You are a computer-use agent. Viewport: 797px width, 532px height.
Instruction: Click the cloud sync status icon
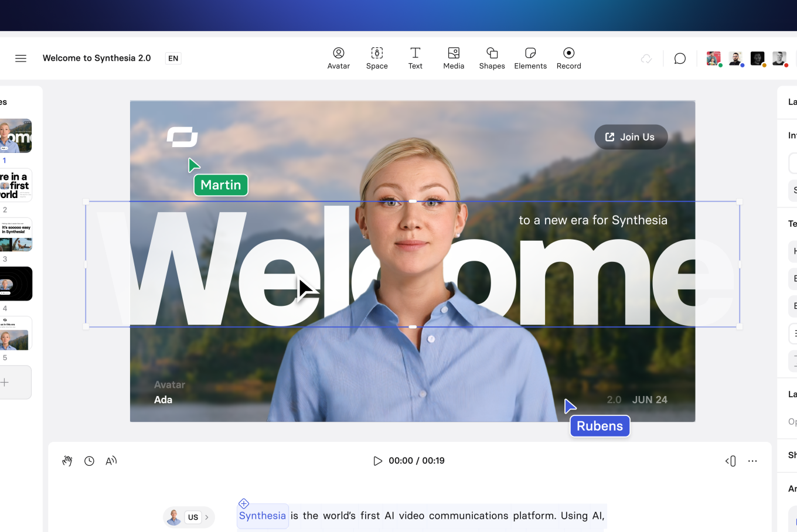(x=646, y=59)
